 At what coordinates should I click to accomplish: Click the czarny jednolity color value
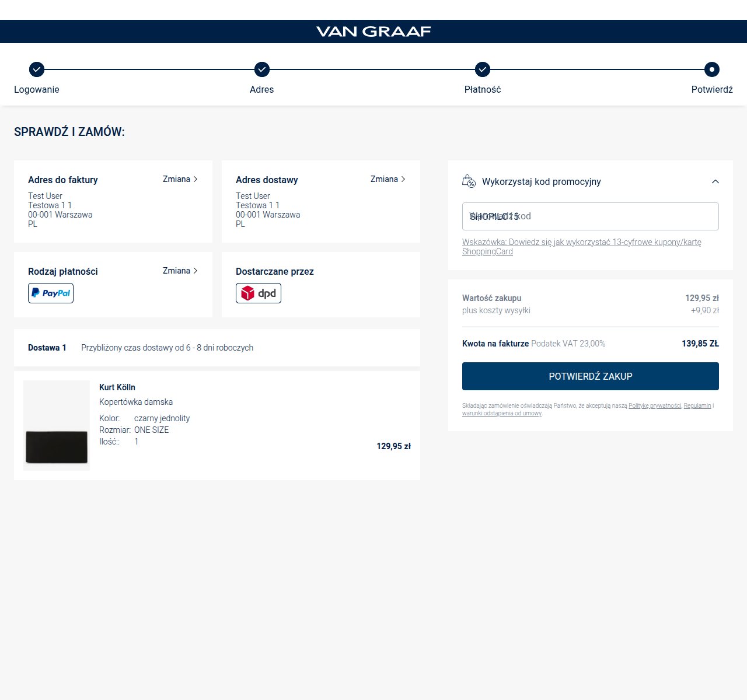(162, 418)
